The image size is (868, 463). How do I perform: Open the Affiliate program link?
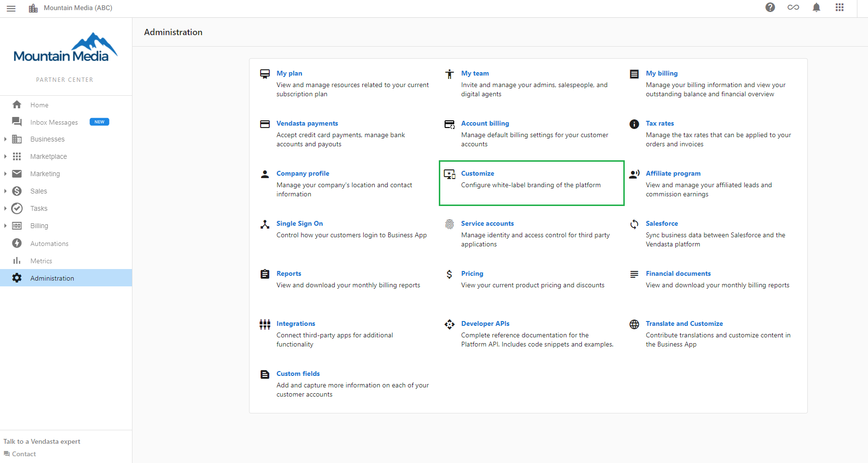(673, 173)
